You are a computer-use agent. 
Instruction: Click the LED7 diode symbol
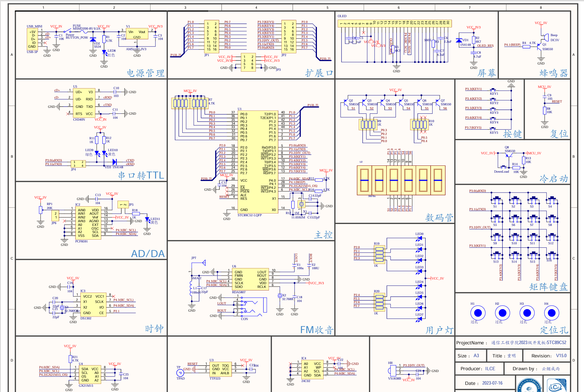click(419, 319)
